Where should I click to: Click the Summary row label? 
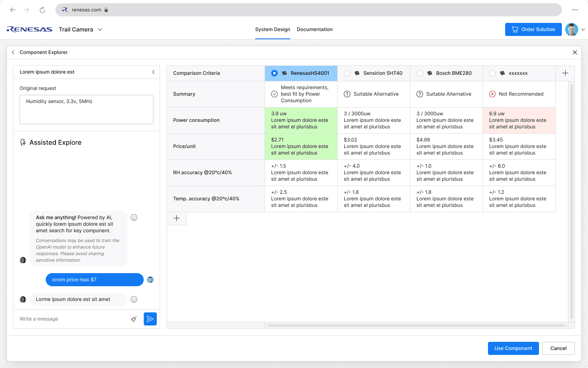coord(184,94)
